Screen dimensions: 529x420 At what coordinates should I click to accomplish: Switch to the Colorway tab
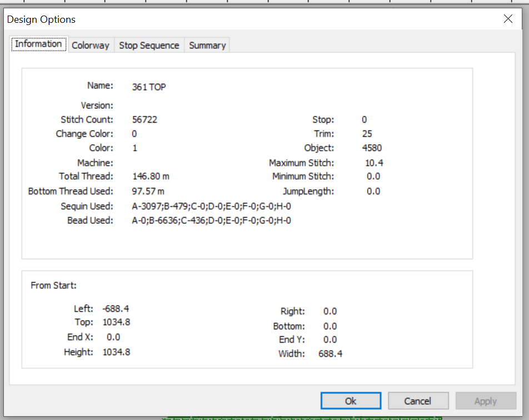(x=91, y=46)
